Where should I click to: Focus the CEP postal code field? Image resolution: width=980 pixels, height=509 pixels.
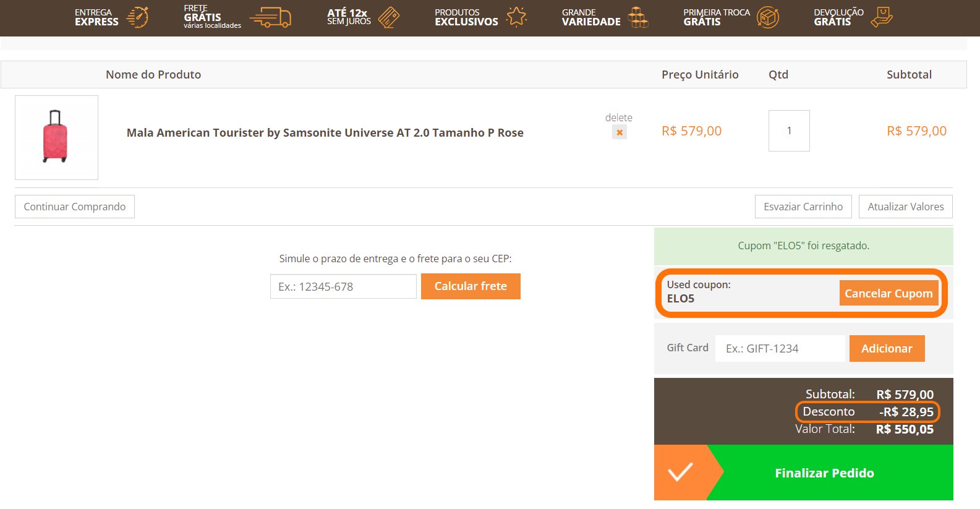pyautogui.click(x=343, y=286)
